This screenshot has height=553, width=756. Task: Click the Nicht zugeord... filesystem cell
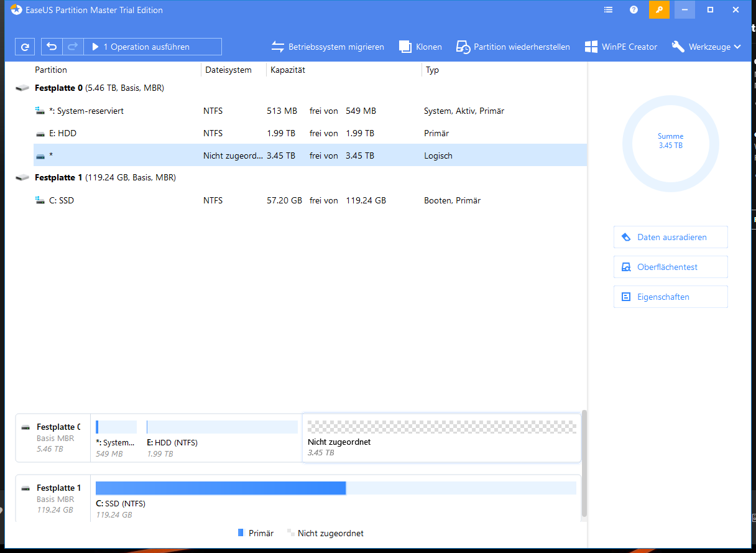233,156
